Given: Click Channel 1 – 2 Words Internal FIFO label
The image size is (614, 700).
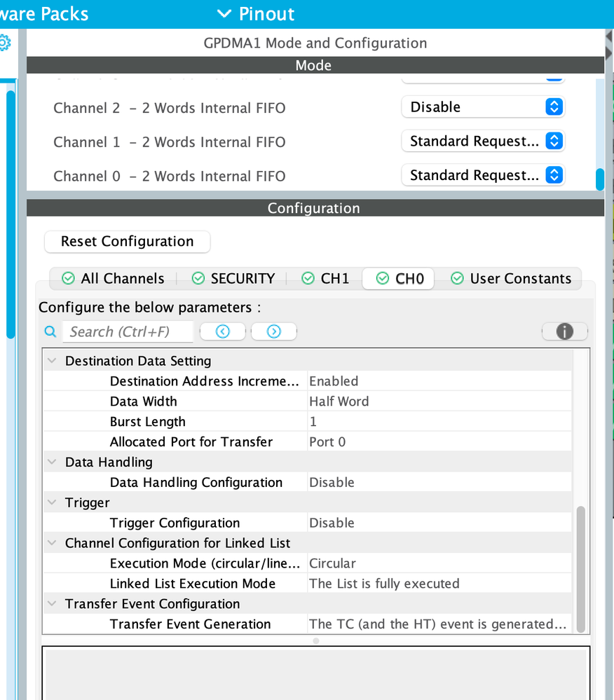Looking at the screenshot, I should coord(169,142).
